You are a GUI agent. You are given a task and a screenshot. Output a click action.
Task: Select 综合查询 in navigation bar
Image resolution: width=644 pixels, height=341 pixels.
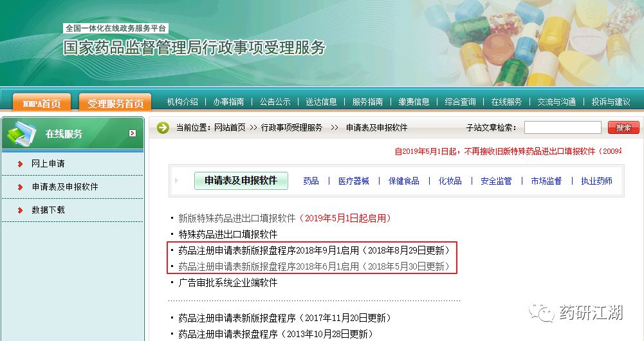coord(460,102)
